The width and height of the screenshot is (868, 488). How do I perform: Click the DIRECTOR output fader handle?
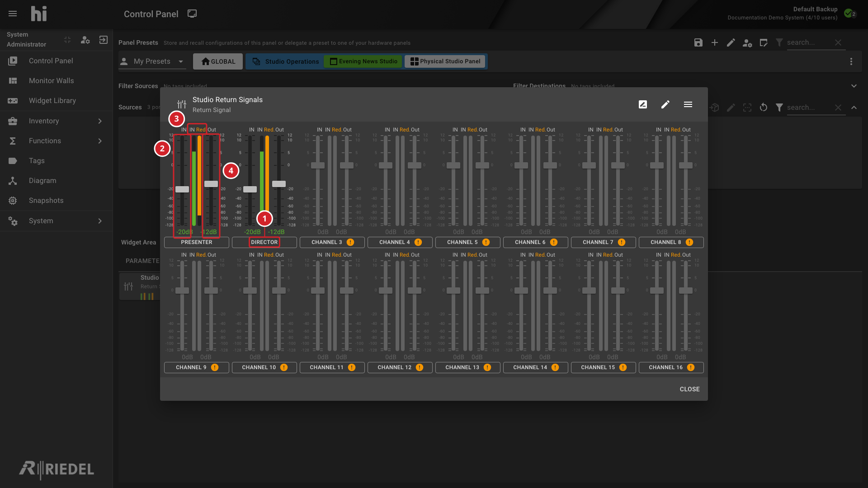(279, 184)
